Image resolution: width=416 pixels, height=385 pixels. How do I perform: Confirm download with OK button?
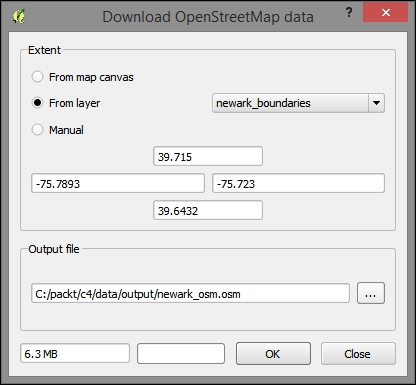click(273, 353)
